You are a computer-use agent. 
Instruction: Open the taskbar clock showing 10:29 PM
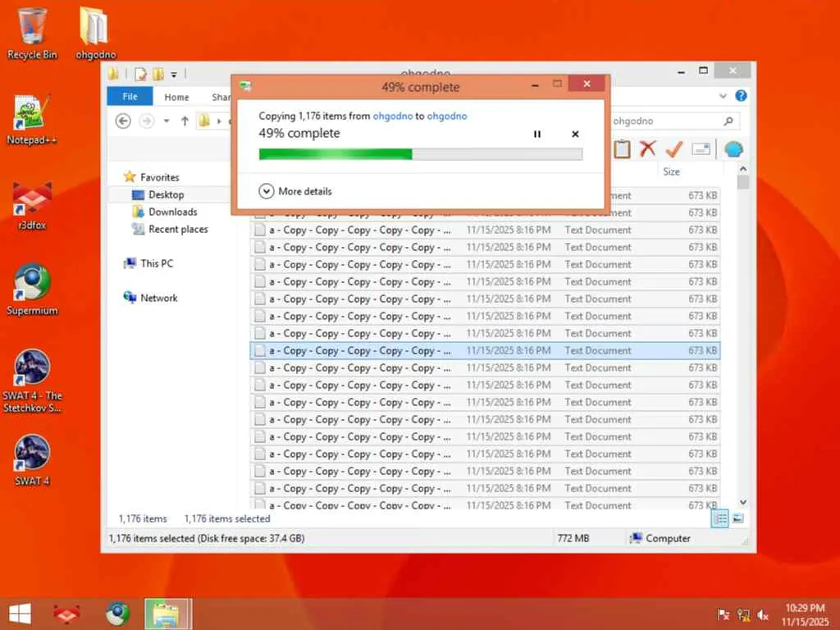(x=806, y=614)
